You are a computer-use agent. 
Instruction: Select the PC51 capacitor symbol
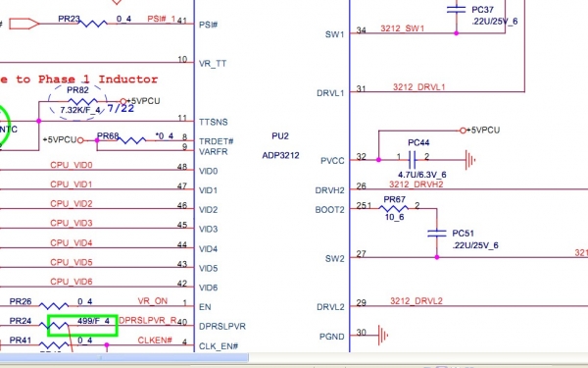(437, 234)
